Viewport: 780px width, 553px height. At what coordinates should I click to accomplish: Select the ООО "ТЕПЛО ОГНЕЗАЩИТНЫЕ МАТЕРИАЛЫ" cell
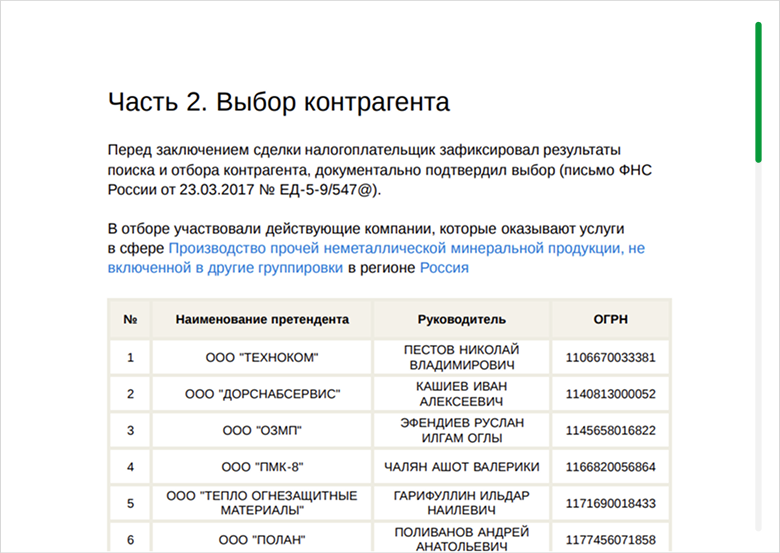(262, 503)
